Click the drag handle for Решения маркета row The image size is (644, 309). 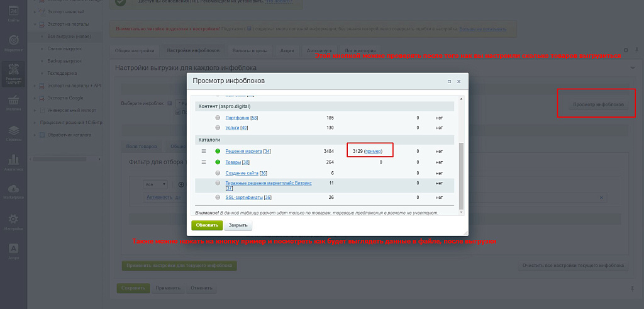(204, 151)
